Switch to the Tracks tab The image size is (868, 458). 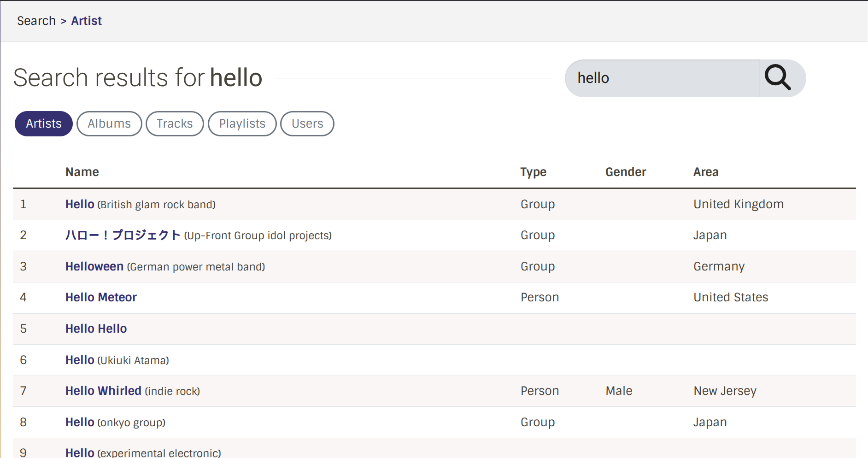(x=175, y=123)
